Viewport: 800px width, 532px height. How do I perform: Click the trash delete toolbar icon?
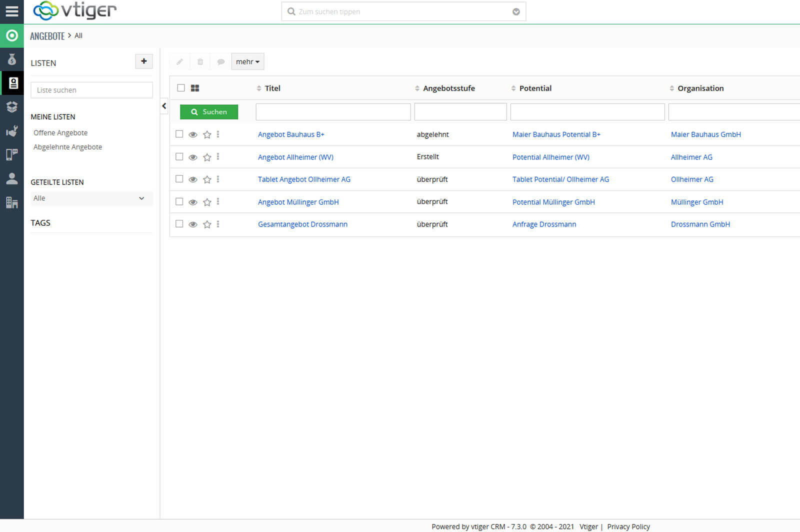click(x=200, y=62)
